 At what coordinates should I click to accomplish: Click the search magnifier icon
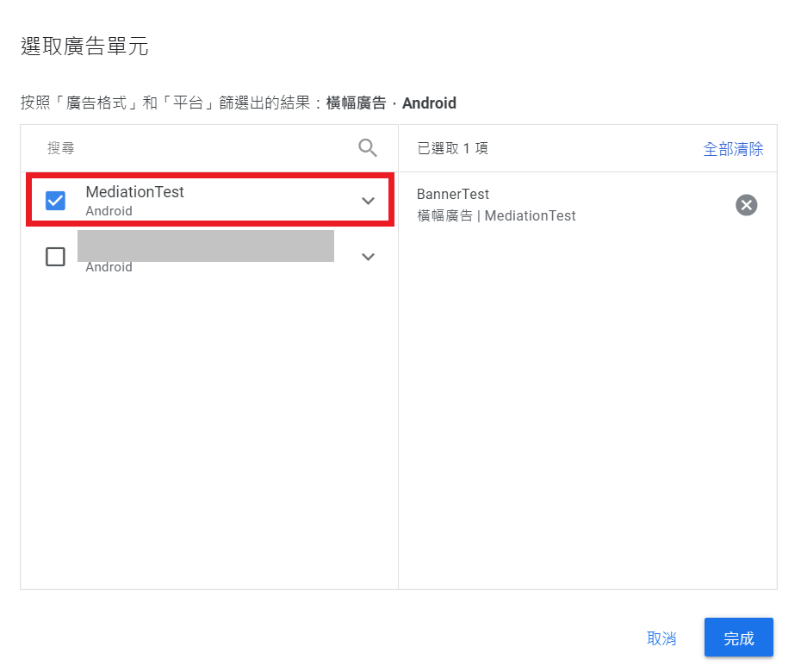(x=367, y=147)
